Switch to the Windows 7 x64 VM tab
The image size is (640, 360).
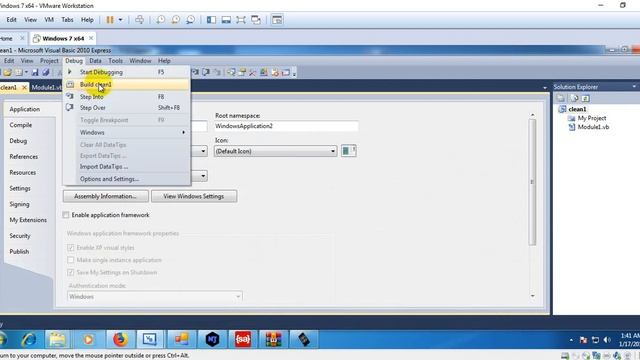(x=63, y=38)
